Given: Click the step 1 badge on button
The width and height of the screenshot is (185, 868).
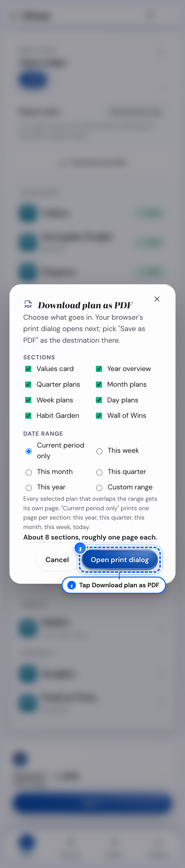Looking at the screenshot, I should coord(80,549).
